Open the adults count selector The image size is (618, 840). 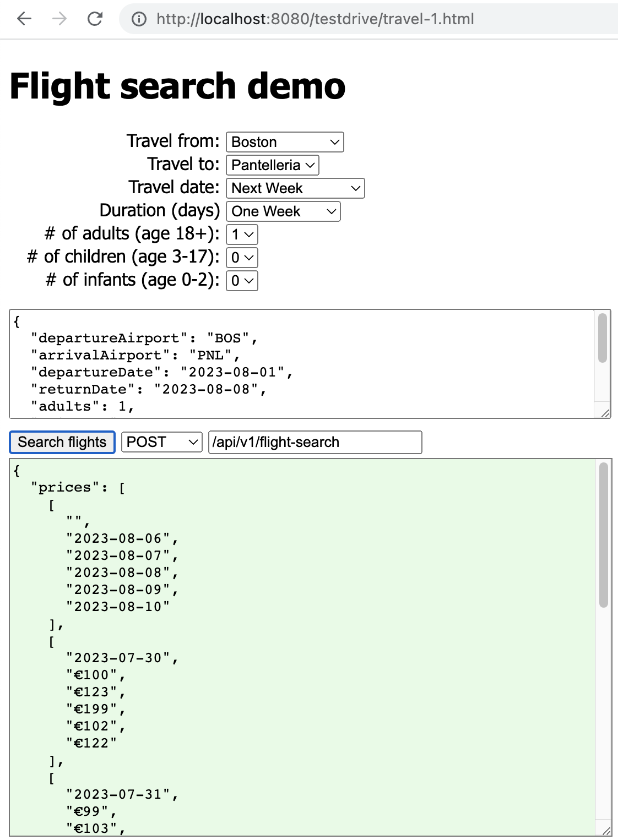point(242,234)
